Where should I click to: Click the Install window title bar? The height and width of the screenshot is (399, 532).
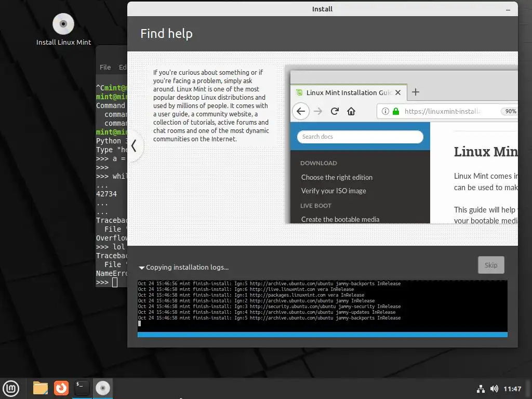coord(322,9)
